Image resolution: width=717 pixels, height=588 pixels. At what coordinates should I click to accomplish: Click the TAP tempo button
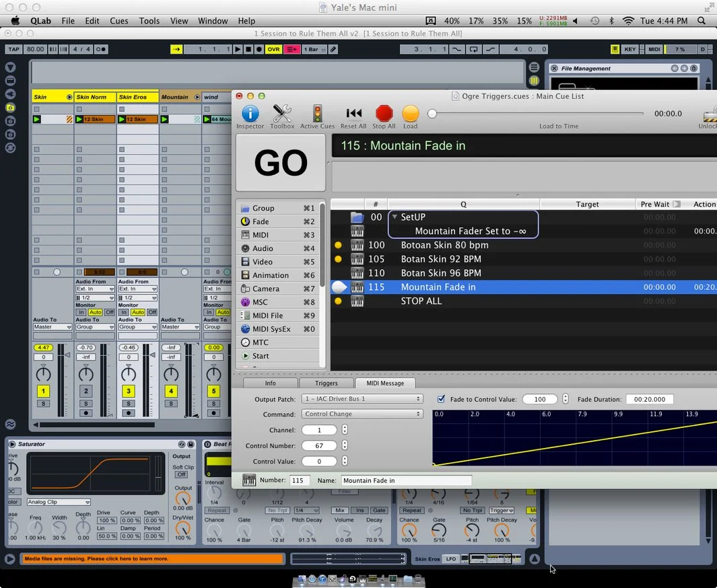coord(13,49)
